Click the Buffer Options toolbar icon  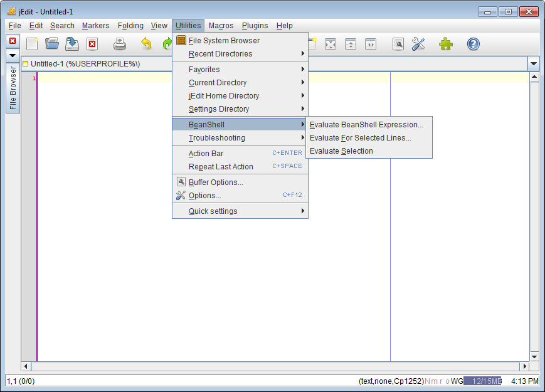398,44
